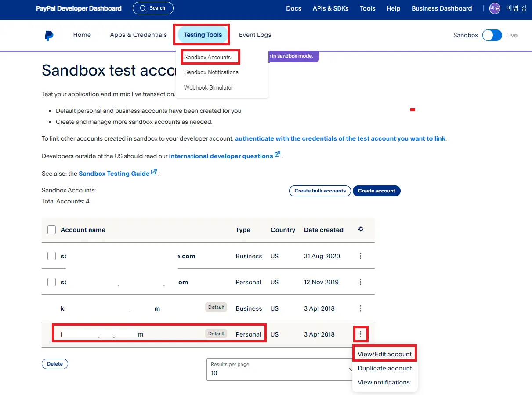Viewport: 532px width, 395px height.
Task: Click the Create account button
Action: pos(376,191)
